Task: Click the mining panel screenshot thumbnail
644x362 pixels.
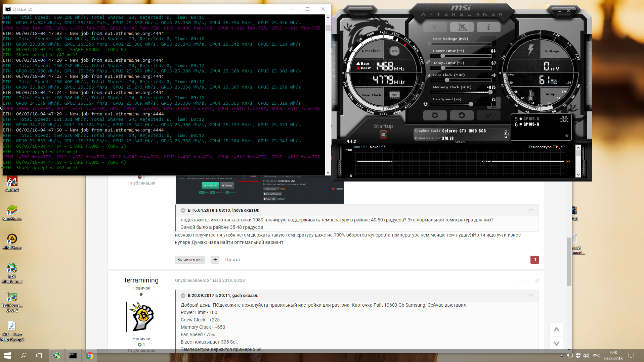Action: pos(259,190)
